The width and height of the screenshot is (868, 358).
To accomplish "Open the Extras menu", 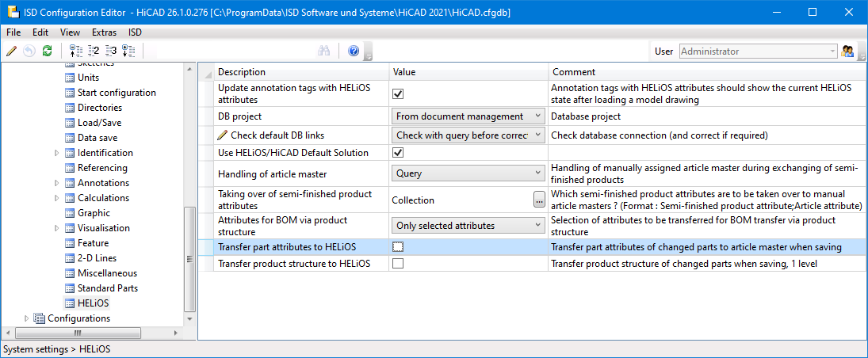I will pos(104,32).
